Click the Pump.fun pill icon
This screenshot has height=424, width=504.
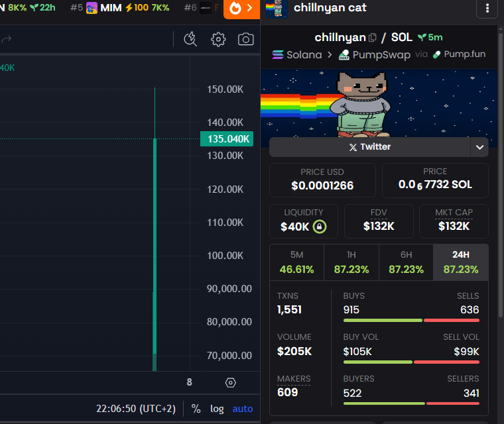click(436, 54)
